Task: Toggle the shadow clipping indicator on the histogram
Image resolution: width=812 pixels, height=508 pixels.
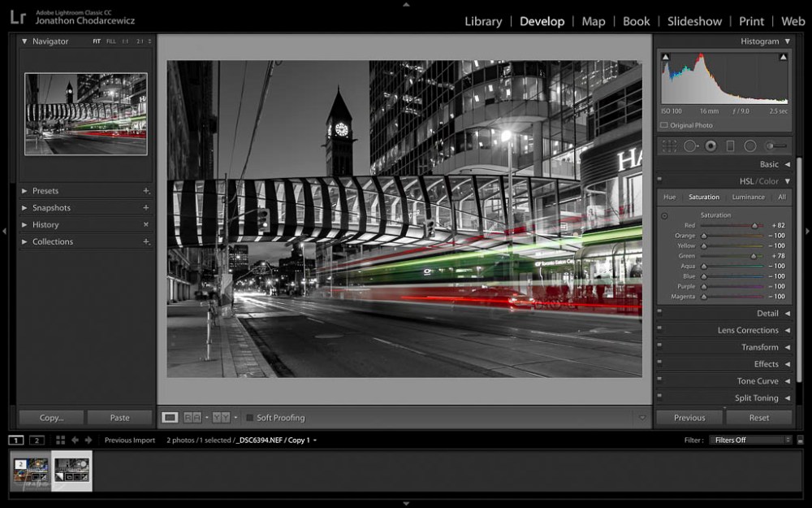Action: [664, 56]
